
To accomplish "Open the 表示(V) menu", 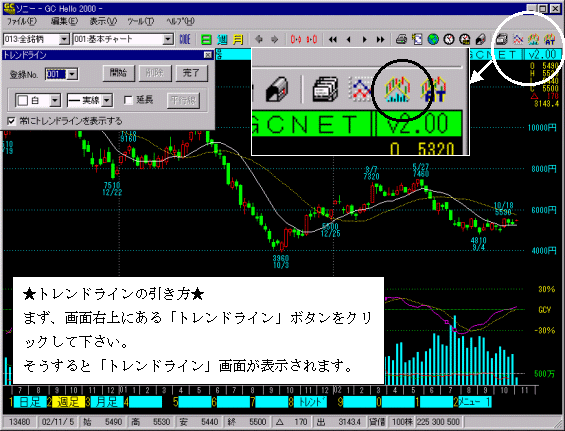I will [x=103, y=21].
